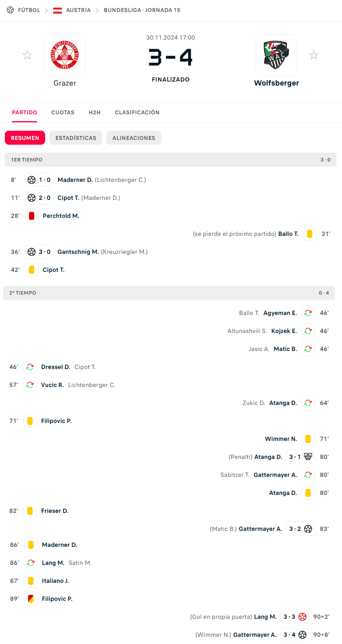
Task: Toggle the favorite star next to Wolfsberger
Action: 314,55
